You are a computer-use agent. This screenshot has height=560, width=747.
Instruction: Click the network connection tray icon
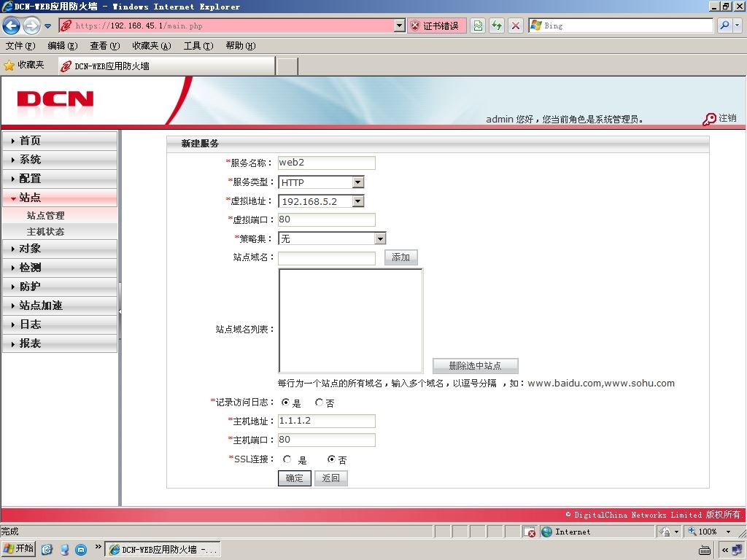[x=738, y=550]
